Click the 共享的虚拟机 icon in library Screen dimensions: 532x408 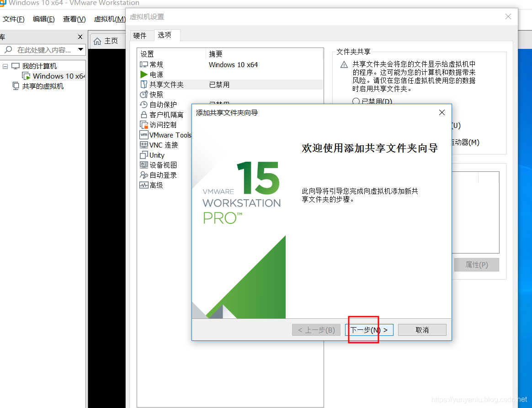click(16, 86)
